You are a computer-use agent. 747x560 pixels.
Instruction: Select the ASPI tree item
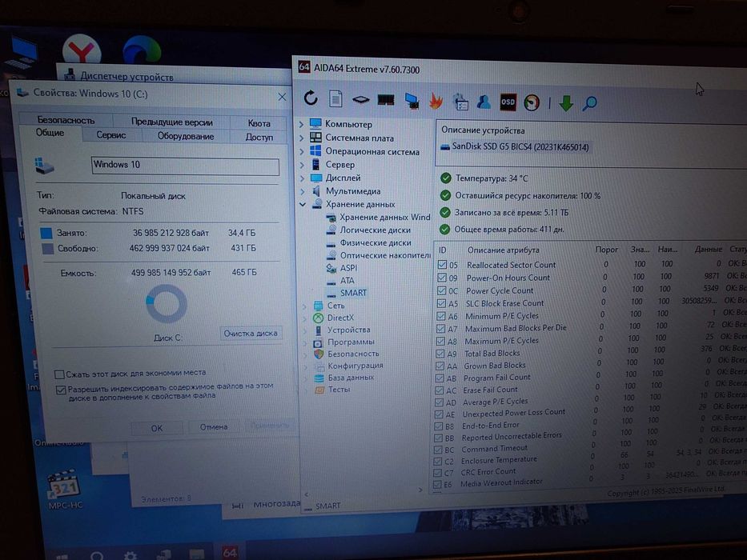coord(348,268)
